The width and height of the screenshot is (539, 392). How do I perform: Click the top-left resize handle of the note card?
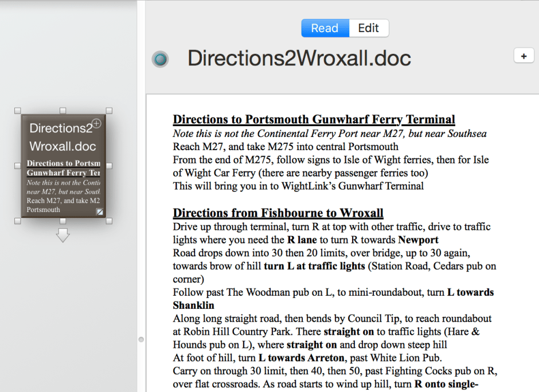(17, 111)
